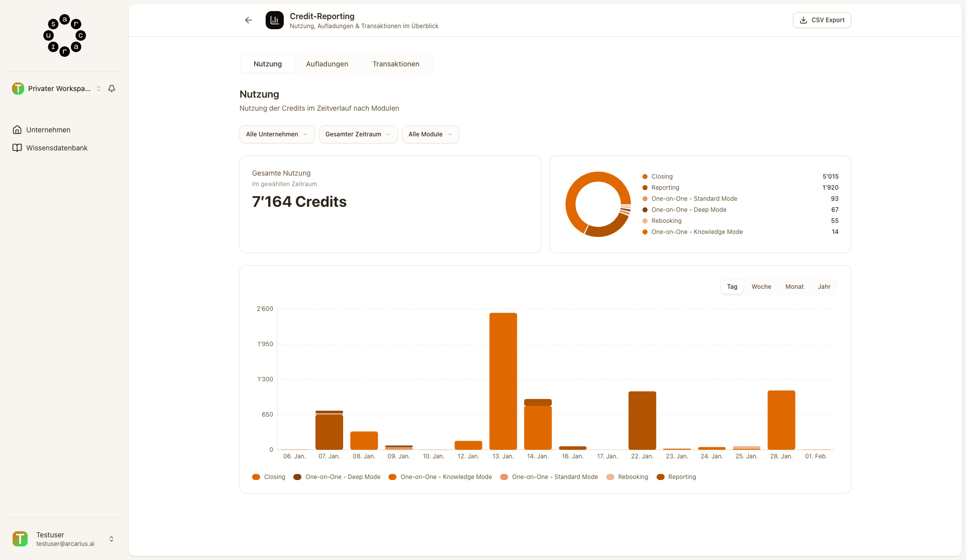Image resolution: width=966 pixels, height=560 pixels.
Task: Click the Credit-Reporting chart icon
Action: click(275, 20)
